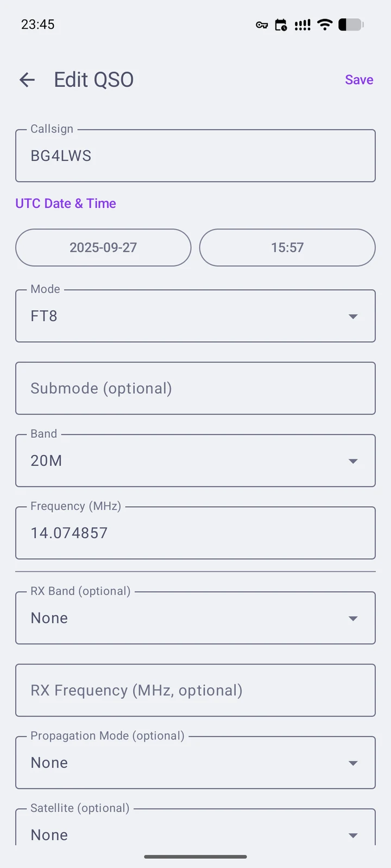Viewport: 391px width, 868px height.
Task: Tap the battery indicator icon
Action: 351,24
